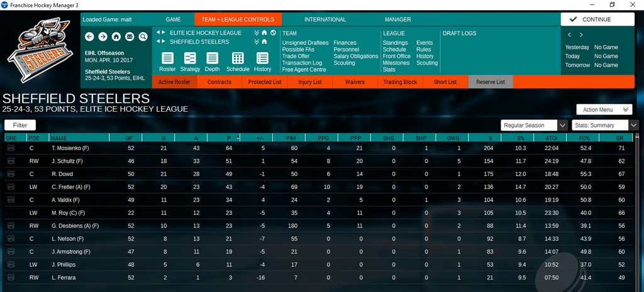Open the GAME menu

[174, 19]
